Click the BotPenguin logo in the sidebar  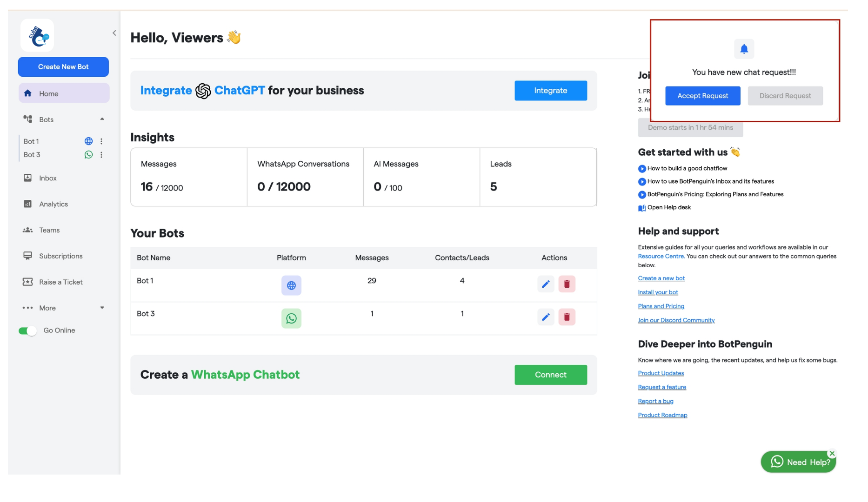point(37,35)
